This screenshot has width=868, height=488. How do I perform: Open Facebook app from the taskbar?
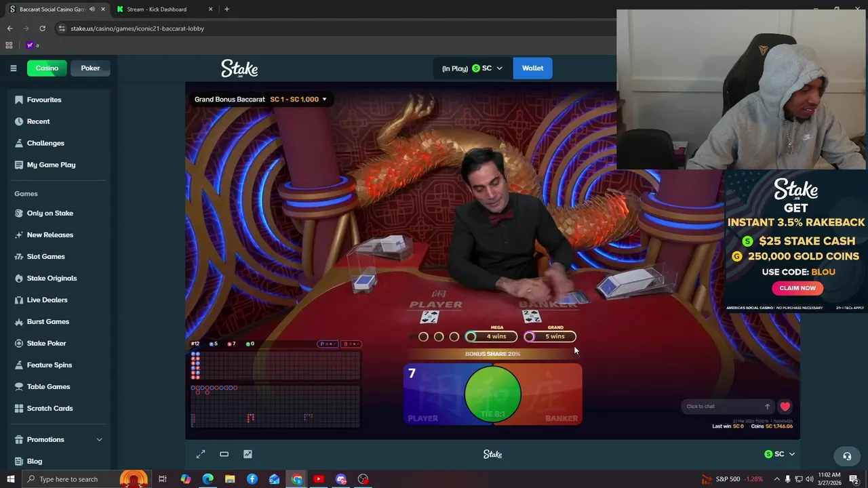(x=252, y=479)
